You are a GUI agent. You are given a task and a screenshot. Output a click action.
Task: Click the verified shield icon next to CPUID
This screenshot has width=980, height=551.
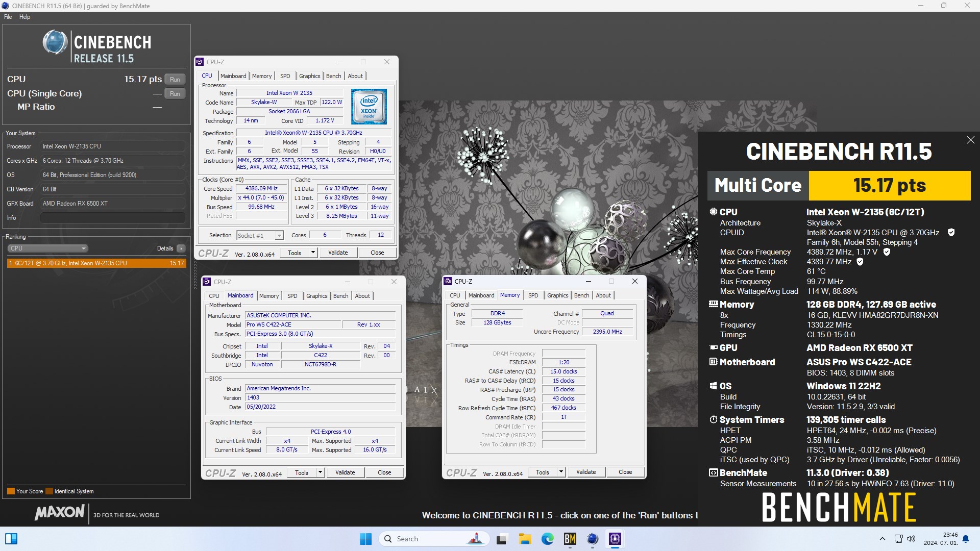click(x=951, y=233)
